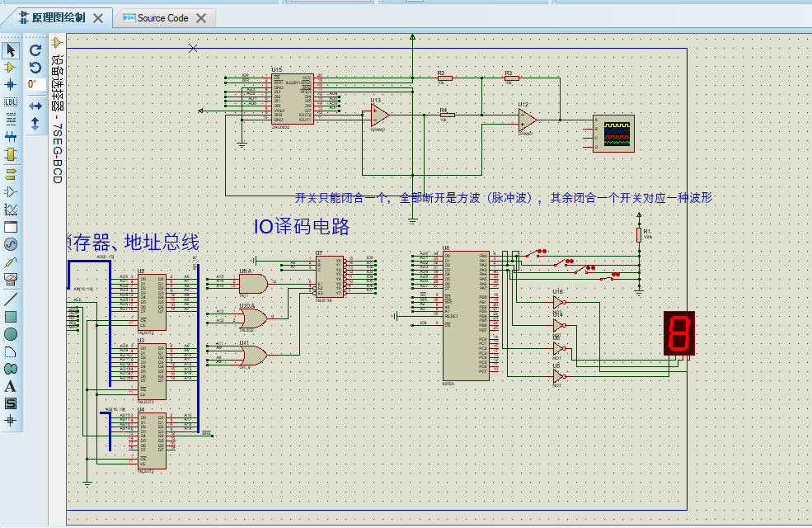Switch to the Source Code tab
The height and width of the screenshot is (528, 812).
(x=156, y=17)
